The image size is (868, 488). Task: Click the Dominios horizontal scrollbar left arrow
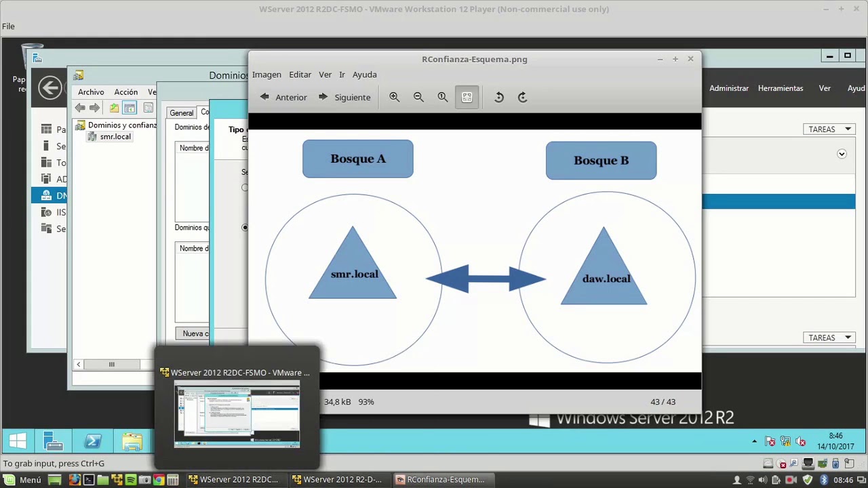79,365
